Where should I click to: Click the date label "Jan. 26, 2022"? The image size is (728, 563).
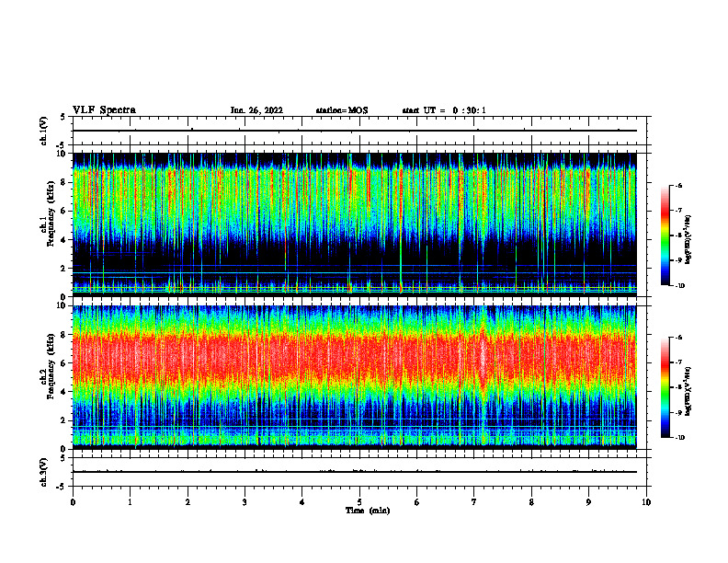[x=256, y=110]
